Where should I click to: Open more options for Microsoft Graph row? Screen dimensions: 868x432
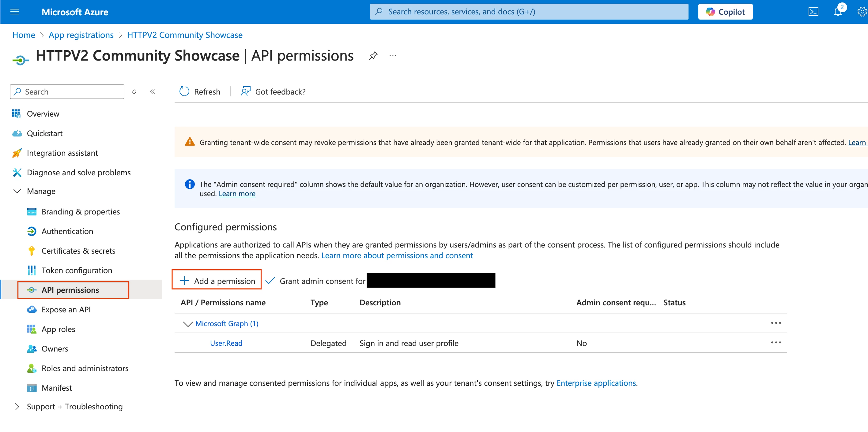[x=776, y=323]
